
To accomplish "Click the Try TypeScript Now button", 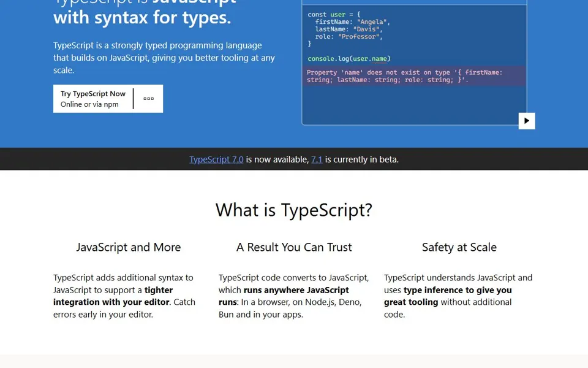I will pos(93,99).
